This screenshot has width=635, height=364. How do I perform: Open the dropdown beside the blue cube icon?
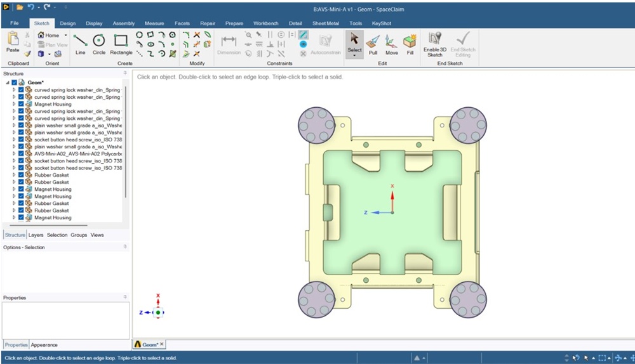[x=49, y=54]
